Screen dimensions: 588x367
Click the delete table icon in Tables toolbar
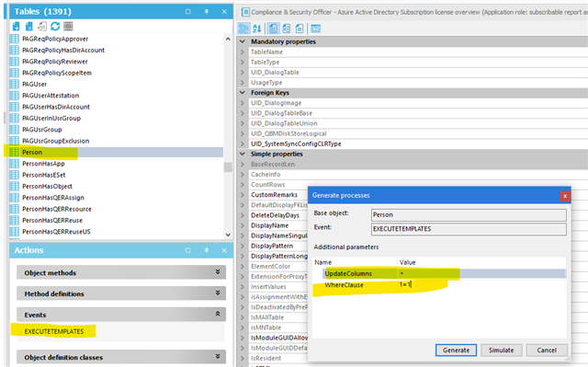(x=28, y=27)
